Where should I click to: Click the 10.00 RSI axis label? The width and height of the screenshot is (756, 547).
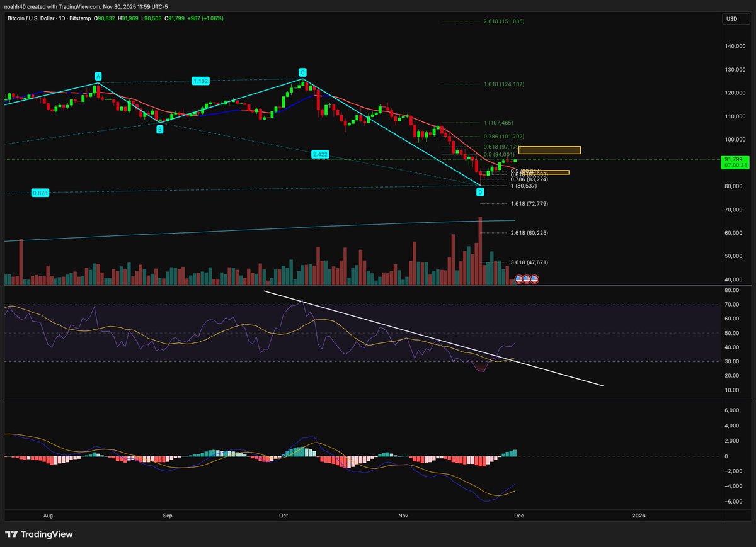[732, 390]
